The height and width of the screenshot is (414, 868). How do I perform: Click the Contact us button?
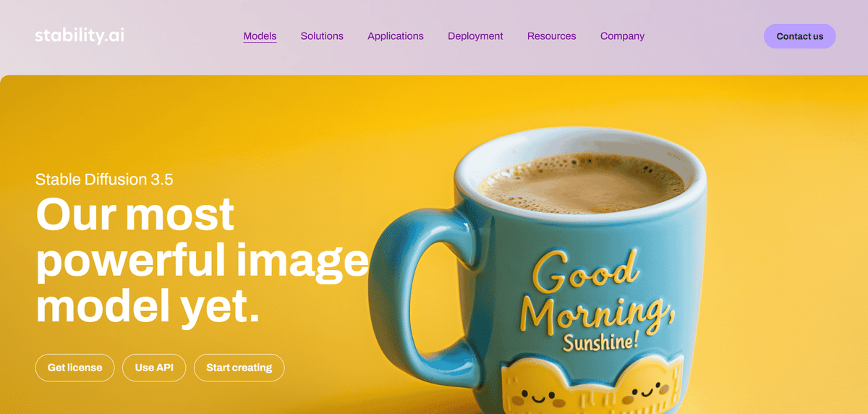800,36
